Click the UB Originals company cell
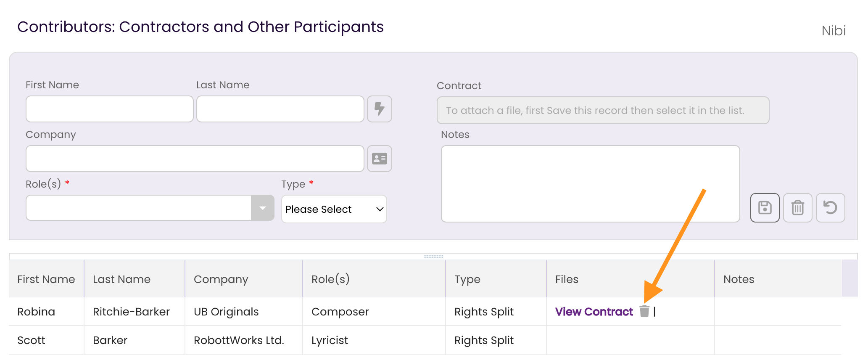 pos(244,312)
